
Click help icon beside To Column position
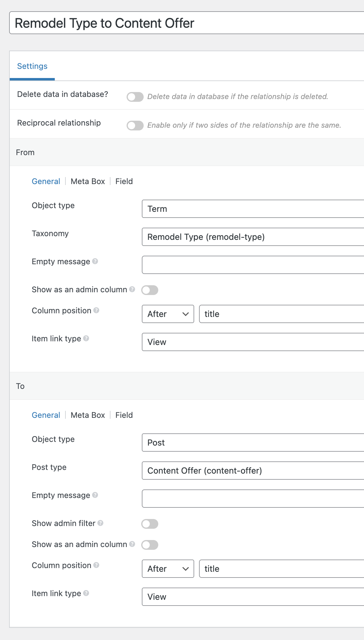tap(96, 565)
